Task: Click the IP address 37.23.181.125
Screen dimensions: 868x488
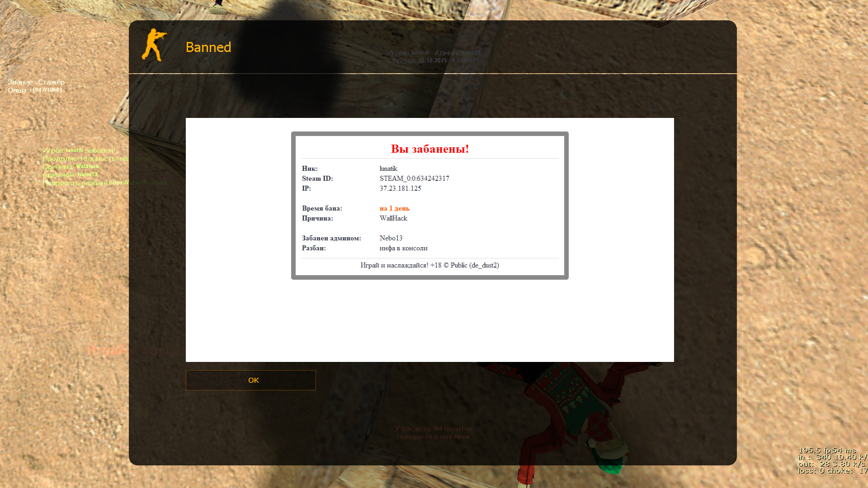Action: pyautogui.click(x=400, y=188)
